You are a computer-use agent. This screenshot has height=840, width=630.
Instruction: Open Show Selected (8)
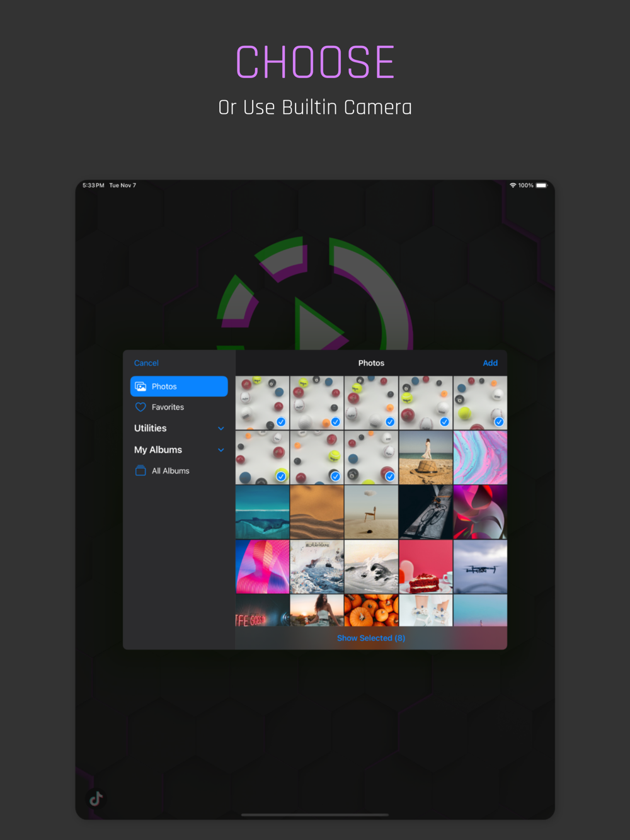[x=371, y=639]
